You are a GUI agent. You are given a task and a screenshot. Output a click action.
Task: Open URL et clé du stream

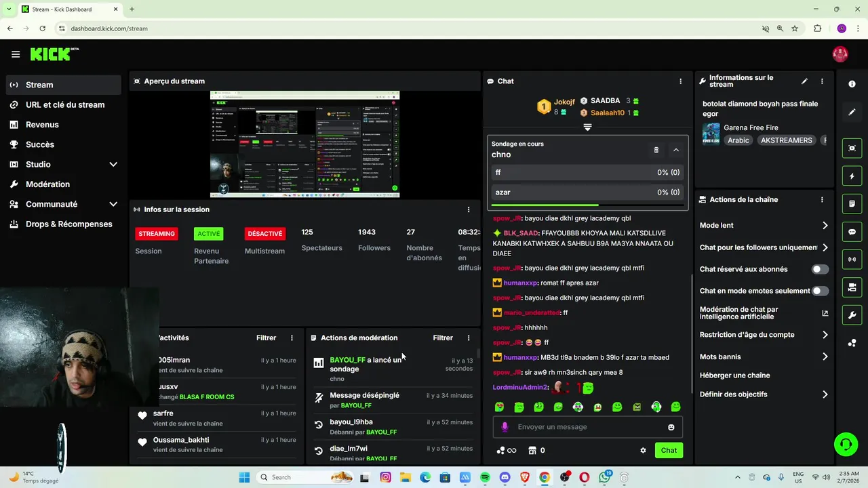tap(64, 104)
